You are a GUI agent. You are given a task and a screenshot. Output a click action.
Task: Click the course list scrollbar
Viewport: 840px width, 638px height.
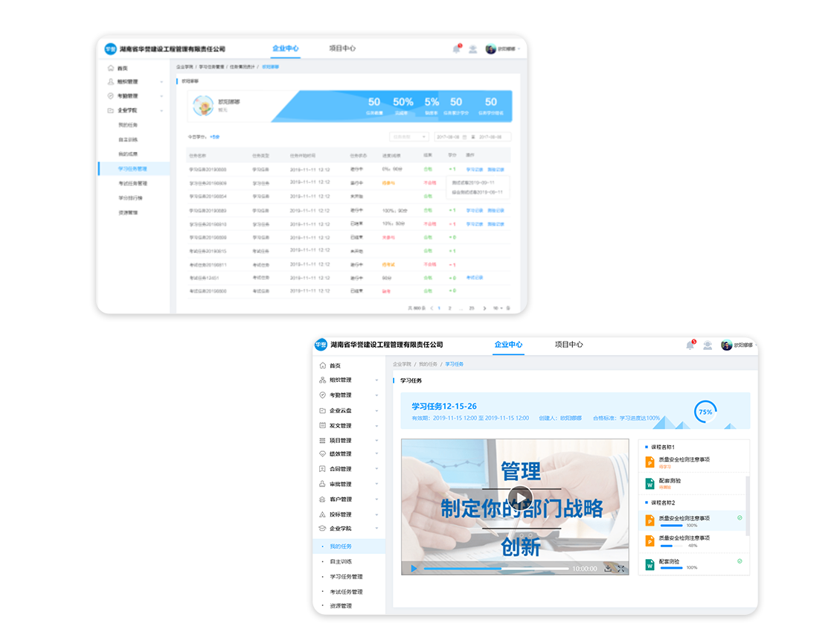point(747,506)
